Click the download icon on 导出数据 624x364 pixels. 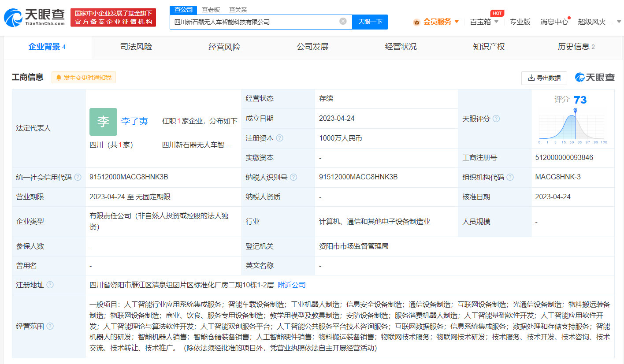pyautogui.click(x=531, y=78)
